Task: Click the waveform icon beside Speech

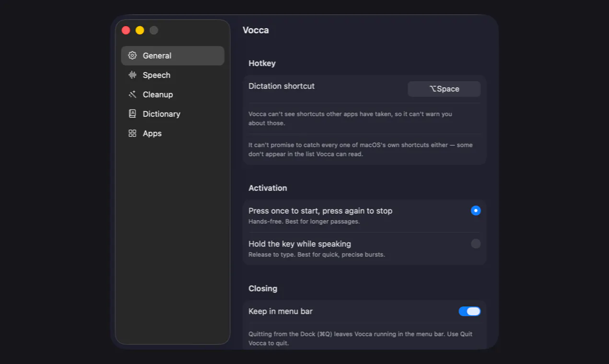Action: pos(132,75)
